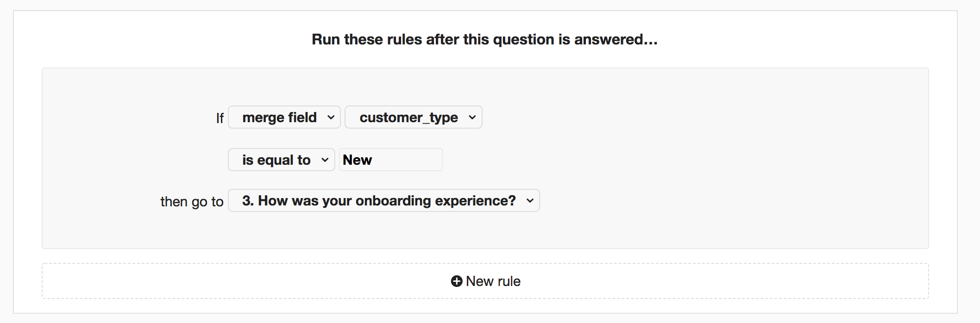The image size is (980, 323).
Task: Click the value field containing New
Action: click(391, 160)
